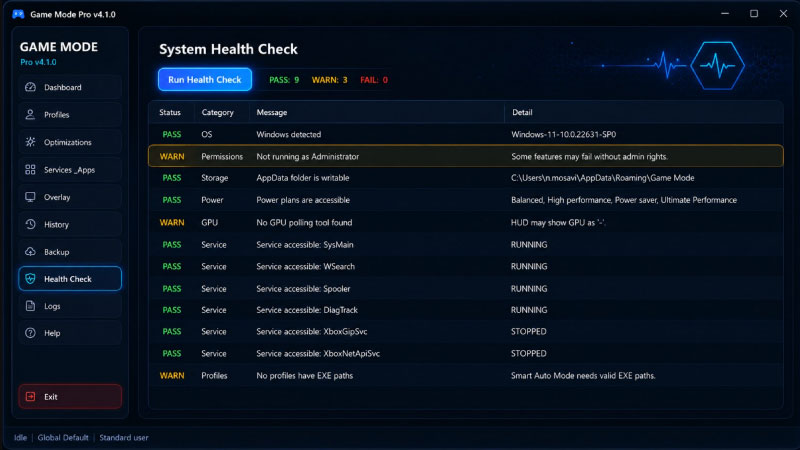Open the Help question mark icon
This screenshot has width=800, height=450.
[x=30, y=333]
